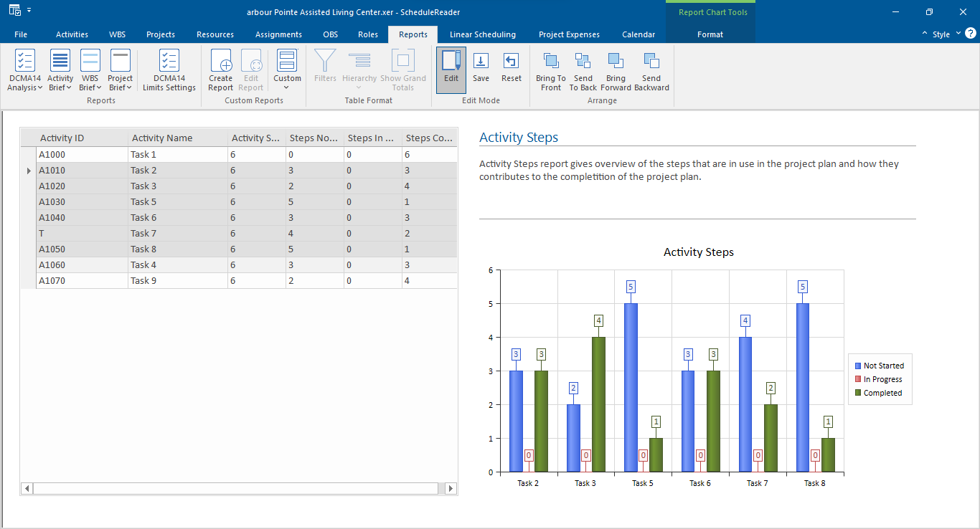Image resolution: width=980 pixels, height=529 pixels.
Task: Open the DCMA14 Analysis report
Action: click(24, 70)
